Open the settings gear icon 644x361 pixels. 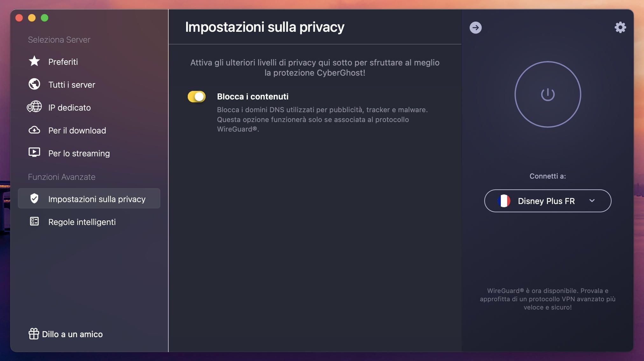point(620,27)
